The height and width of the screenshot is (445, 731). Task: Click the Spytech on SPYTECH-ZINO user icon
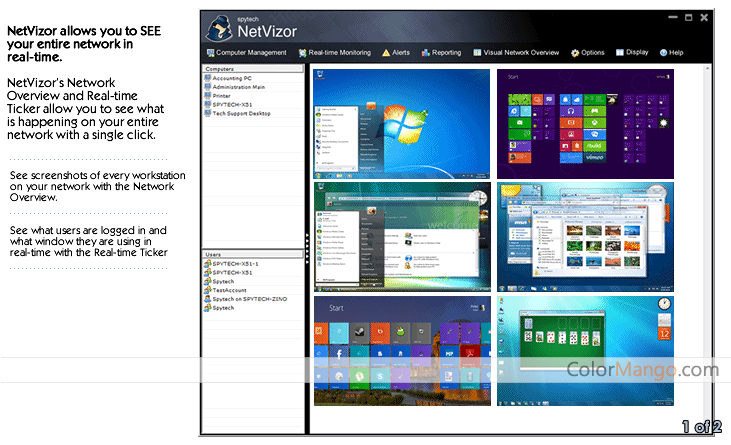(207, 299)
